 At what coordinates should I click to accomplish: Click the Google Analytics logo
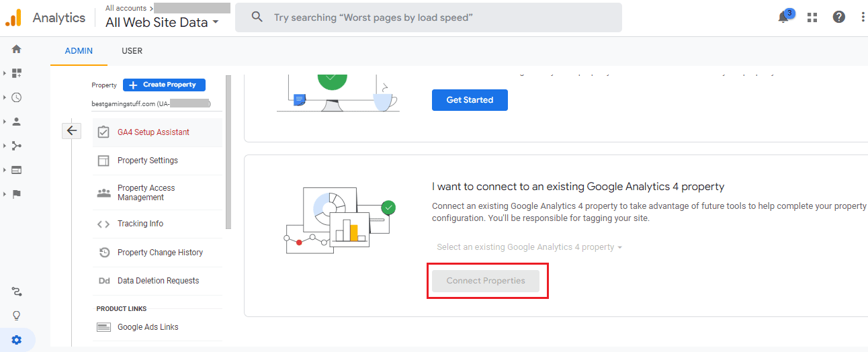tap(14, 17)
